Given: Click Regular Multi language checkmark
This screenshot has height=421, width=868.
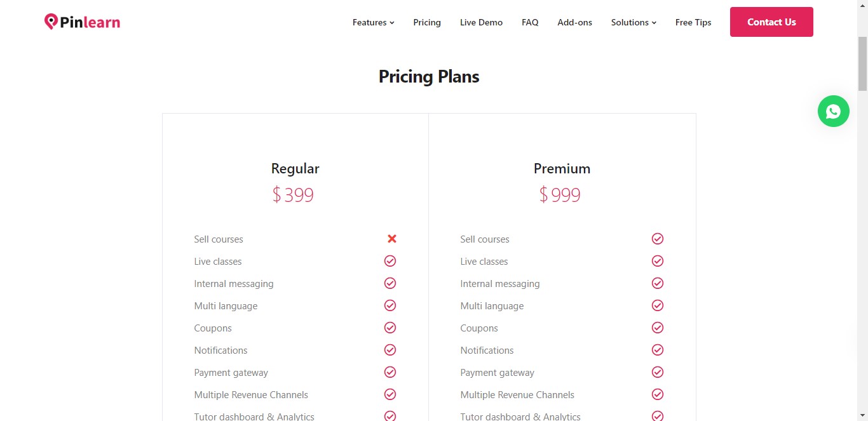Looking at the screenshot, I should point(390,305).
